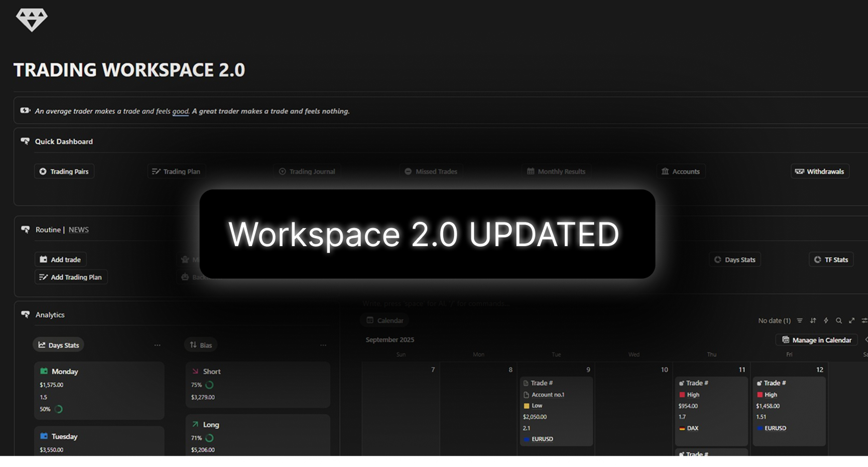
Task: Click the diamond logo icon
Action: pos(32,20)
